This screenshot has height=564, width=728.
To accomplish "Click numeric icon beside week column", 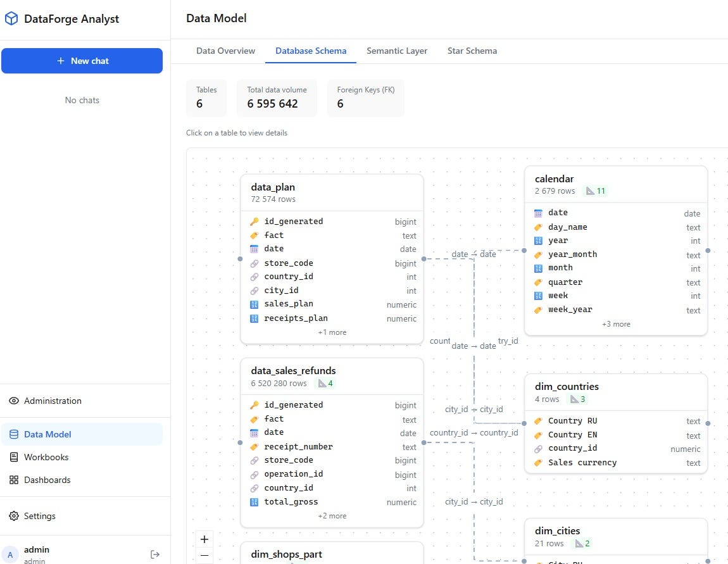I will tap(538, 296).
